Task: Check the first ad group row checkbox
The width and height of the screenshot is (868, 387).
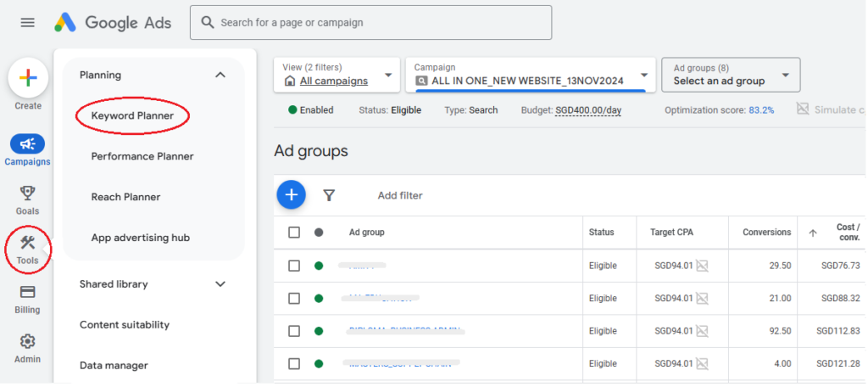Action: tap(294, 266)
